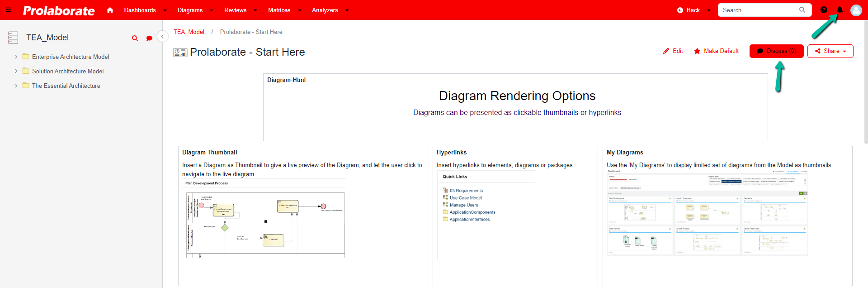868x288 pixels.
Task: Collapse the sidebar with the chevron button
Action: (x=162, y=36)
